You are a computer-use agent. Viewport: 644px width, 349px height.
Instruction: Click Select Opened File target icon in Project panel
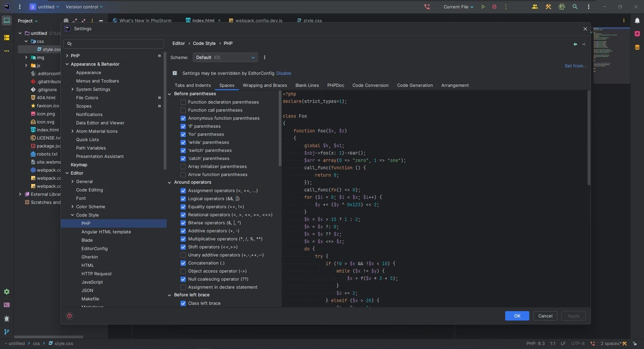click(x=66, y=21)
